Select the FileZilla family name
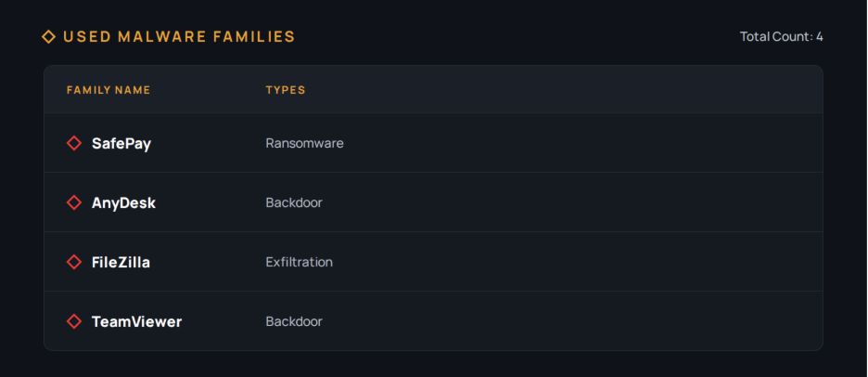Screen dimensions: 868x377 121,262
